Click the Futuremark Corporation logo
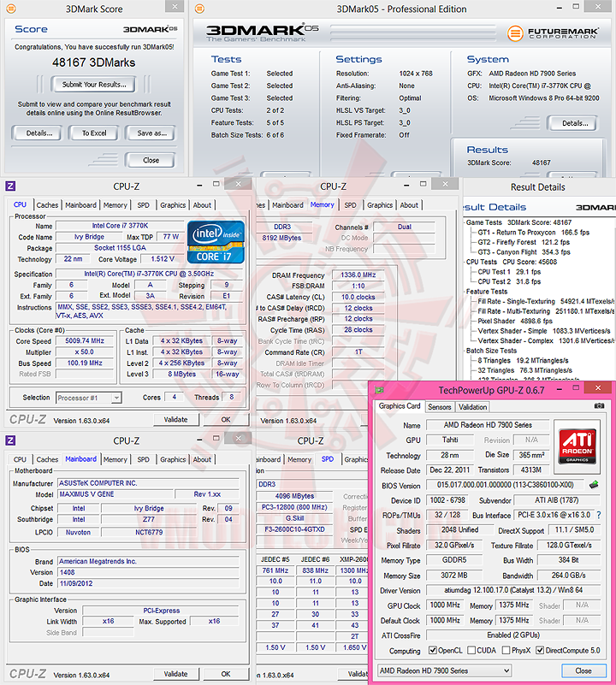616x685 pixels. point(553,33)
